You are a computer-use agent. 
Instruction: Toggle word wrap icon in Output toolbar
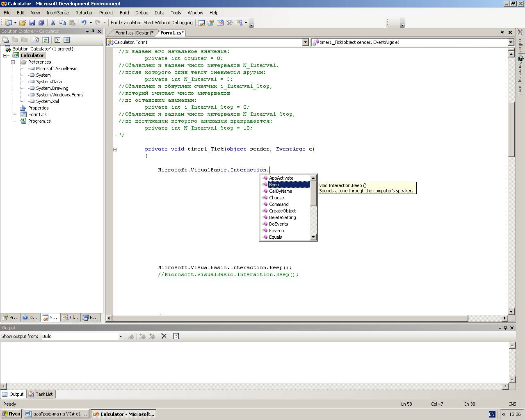point(176,336)
